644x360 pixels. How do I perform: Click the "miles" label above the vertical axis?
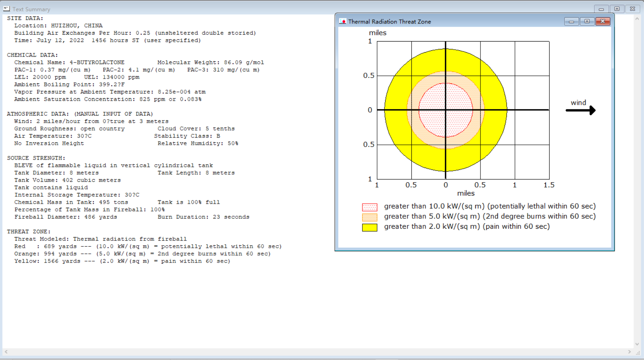click(378, 33)
